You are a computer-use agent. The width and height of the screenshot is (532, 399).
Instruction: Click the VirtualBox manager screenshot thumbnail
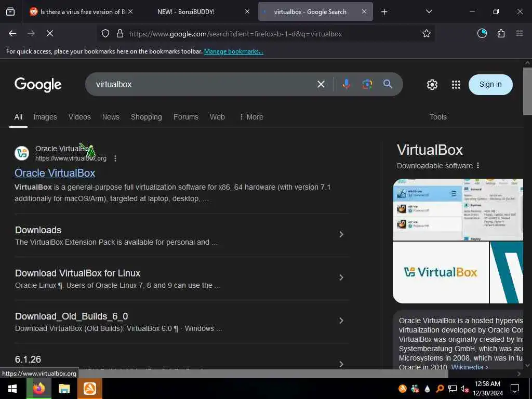coord(458,210)
